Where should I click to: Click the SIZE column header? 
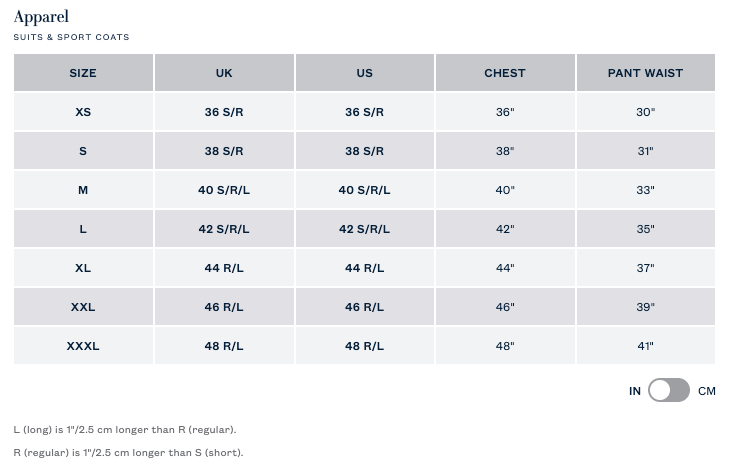(83, 73)
